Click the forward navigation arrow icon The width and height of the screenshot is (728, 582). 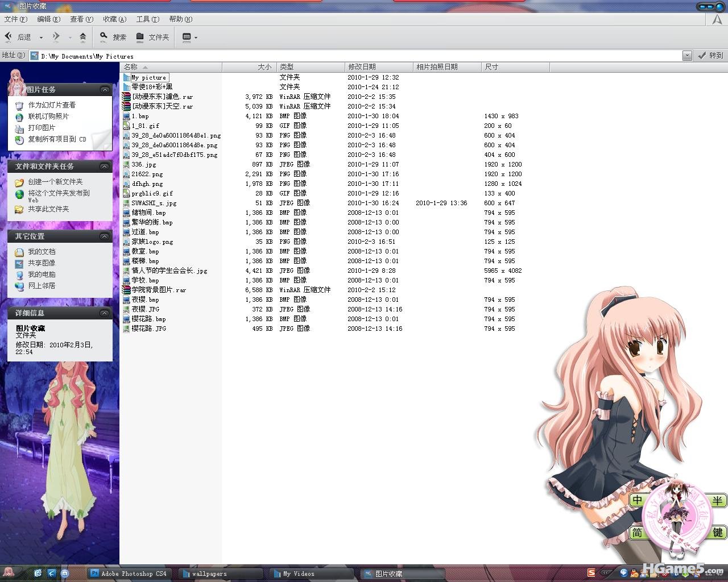(56, 37)
